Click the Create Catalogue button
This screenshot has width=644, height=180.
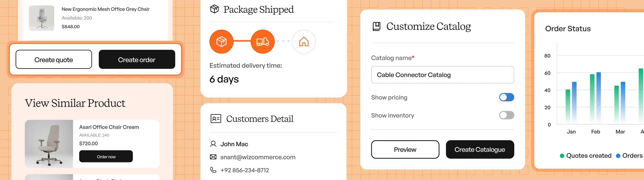click(480, 149)
